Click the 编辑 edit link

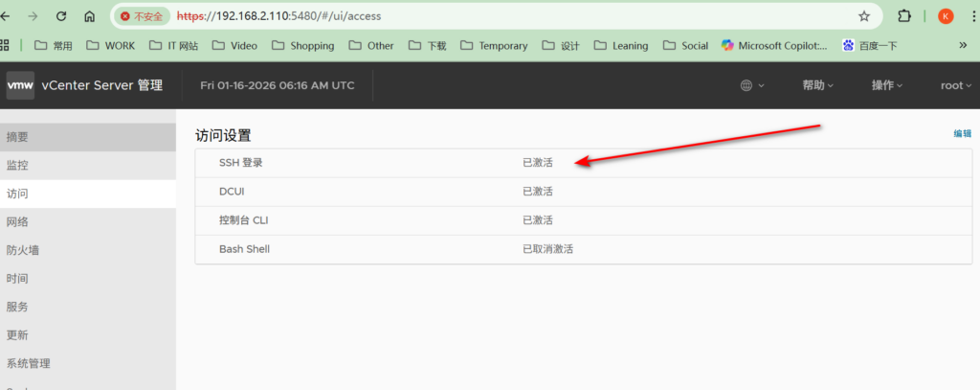coord(962,134)
